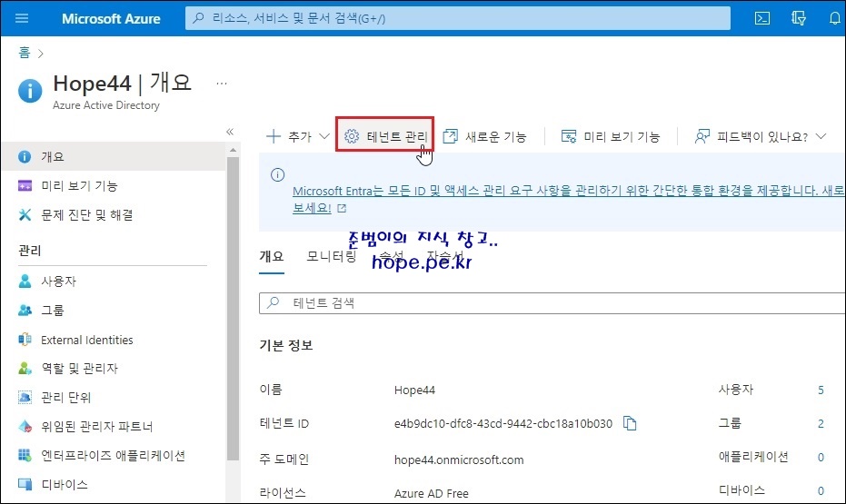The image size is (846, 504).
Task: Click the 문제 진단 및 해결 wrench icon
Action: pyautogui.click(x=25, y=215)
